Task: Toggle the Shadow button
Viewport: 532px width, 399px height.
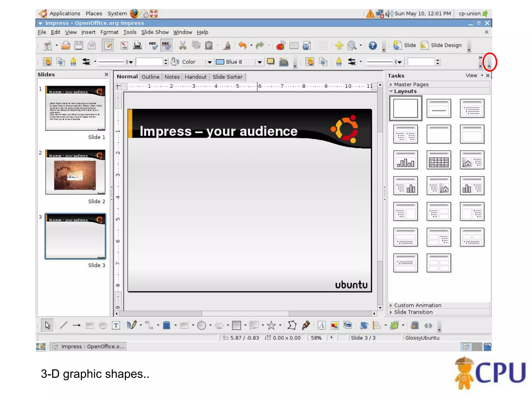Action: [271, 62]
